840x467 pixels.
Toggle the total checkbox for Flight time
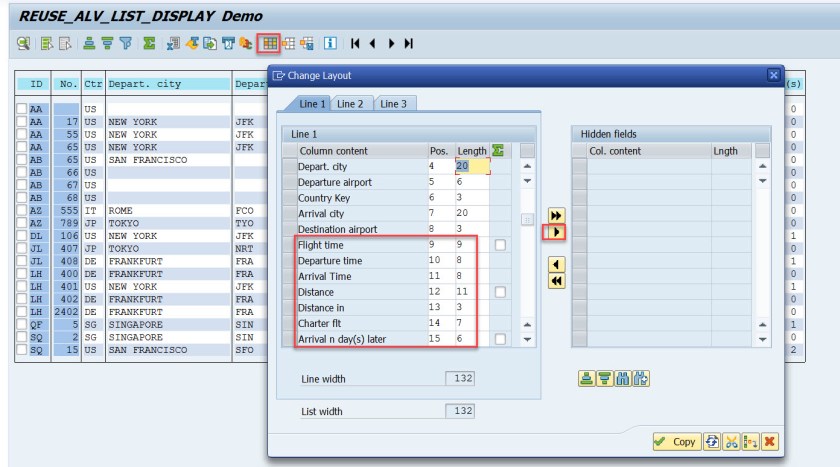tap(500, 245)
